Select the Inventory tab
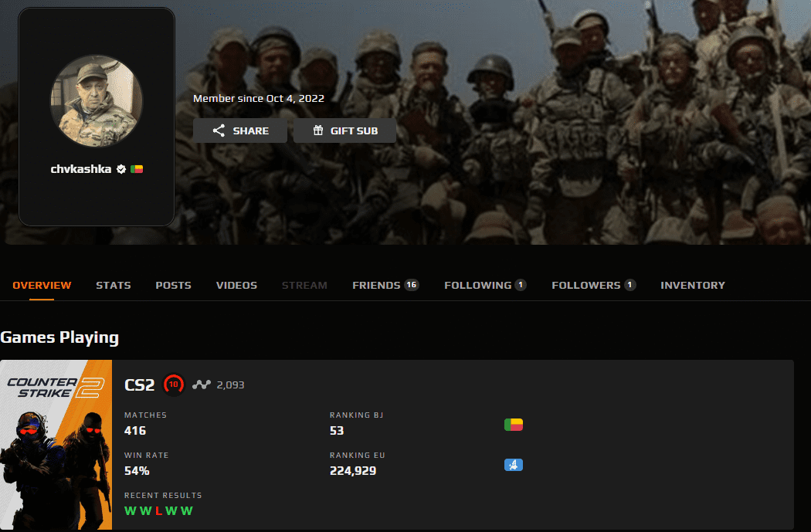The height and width of the screenshot is (532, 811). [693, 285]
